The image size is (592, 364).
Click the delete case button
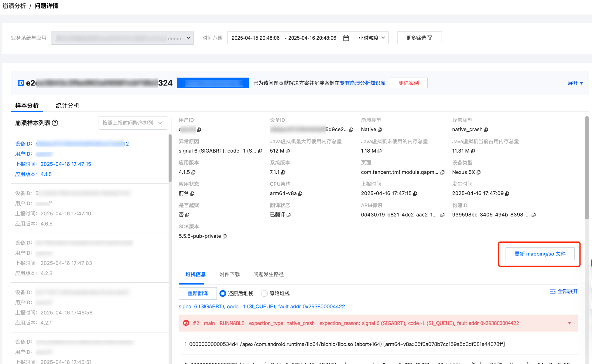click(x=409, y=83)
